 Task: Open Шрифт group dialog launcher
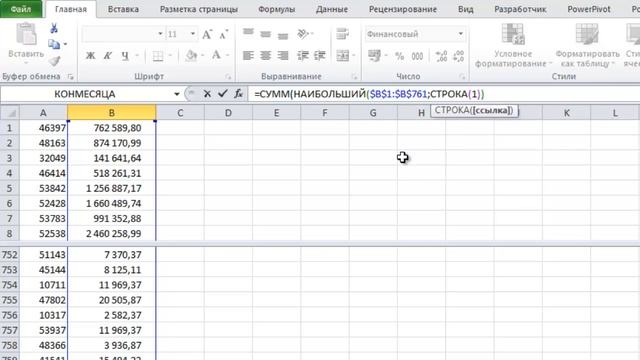pos(228,76)
